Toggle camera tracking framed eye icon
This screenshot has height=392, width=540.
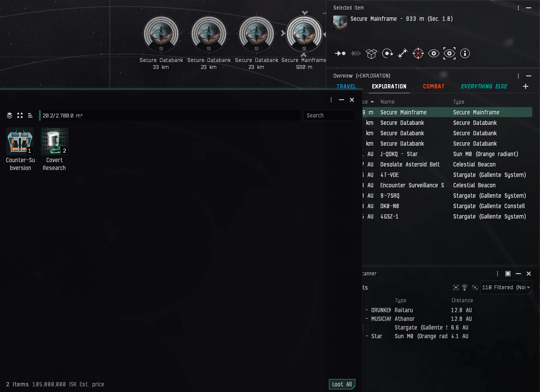[x=449, y=53]
